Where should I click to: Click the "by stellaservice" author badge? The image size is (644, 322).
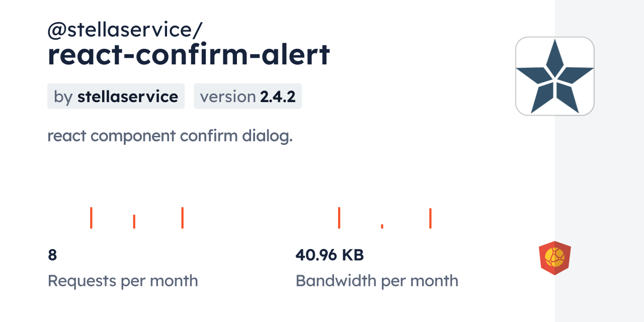(x=116, y=97)
